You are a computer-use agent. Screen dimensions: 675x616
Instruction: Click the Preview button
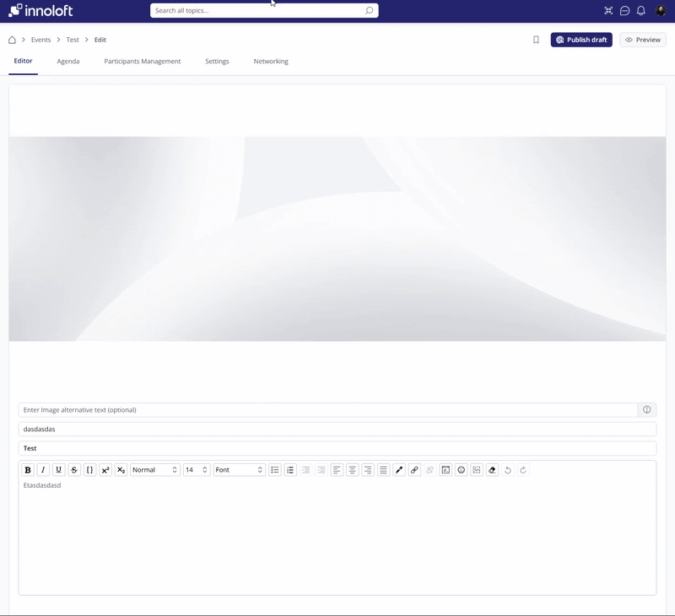pos(643,40)
